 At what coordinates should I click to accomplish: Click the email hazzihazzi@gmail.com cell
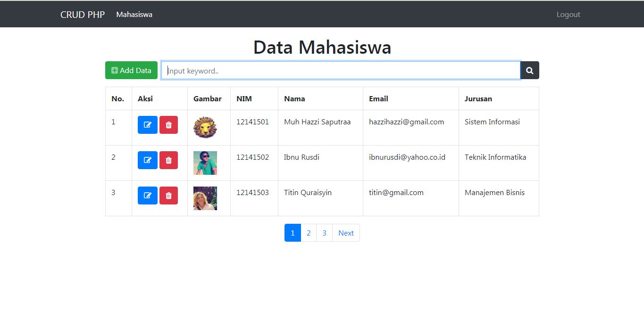pos(406,122)
